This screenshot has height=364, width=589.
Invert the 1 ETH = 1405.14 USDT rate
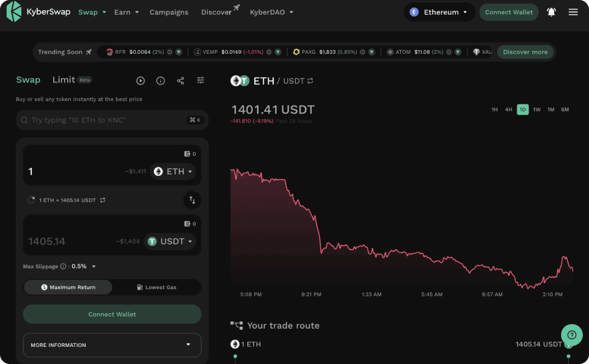point(103,200)
